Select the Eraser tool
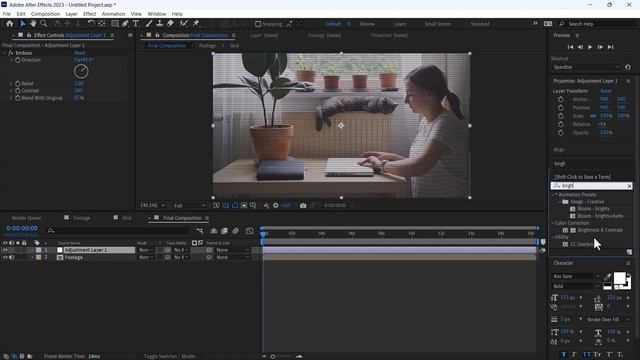Screen dimensions: 640x360 coord(171,24)
